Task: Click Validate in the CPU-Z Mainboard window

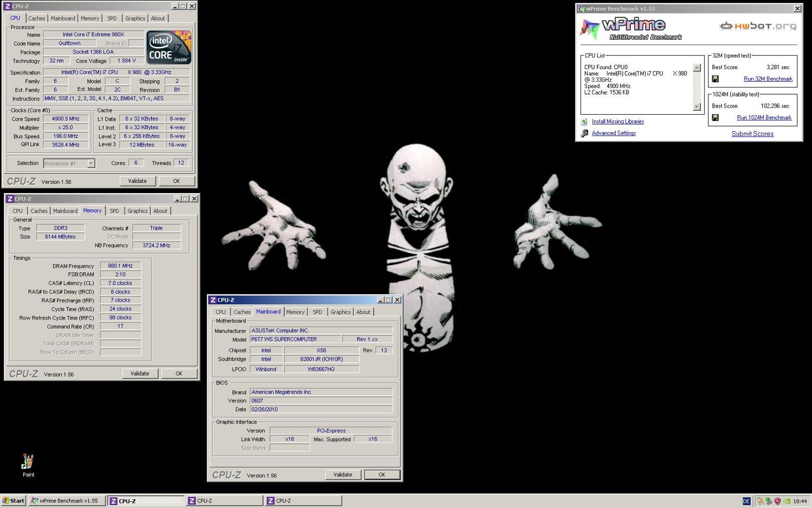Action: 343,474
